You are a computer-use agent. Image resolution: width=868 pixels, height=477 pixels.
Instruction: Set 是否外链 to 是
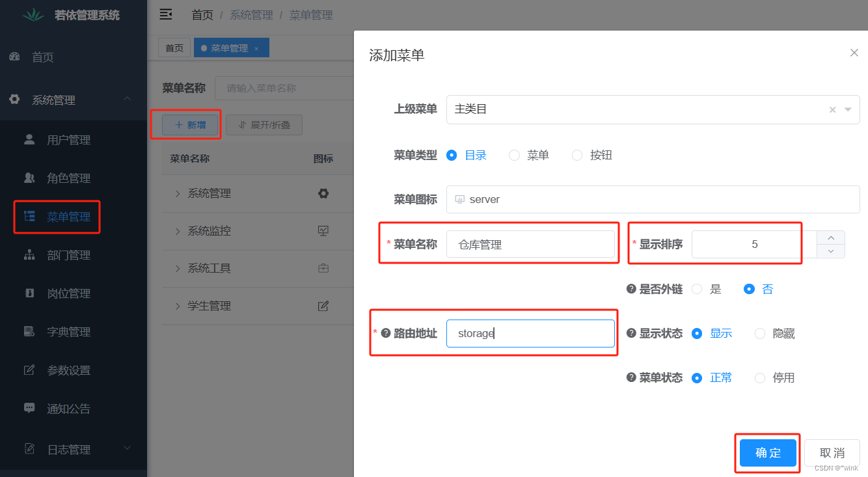(697, 289)
